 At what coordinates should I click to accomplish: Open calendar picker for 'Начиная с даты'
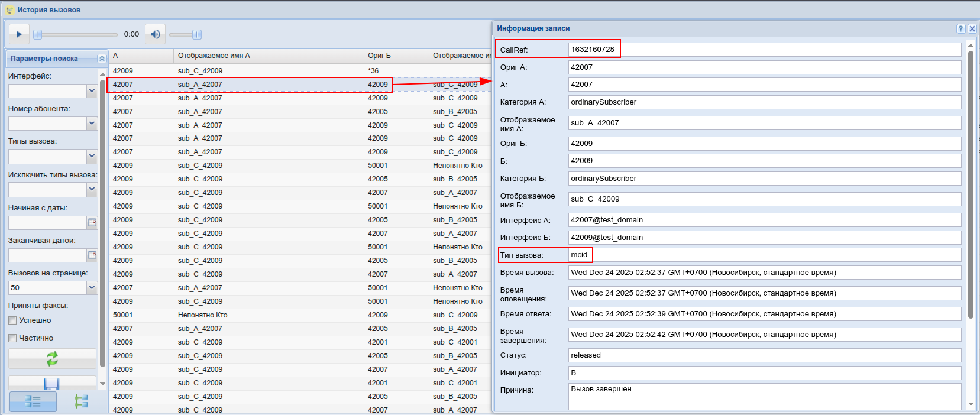pos(92,223)
